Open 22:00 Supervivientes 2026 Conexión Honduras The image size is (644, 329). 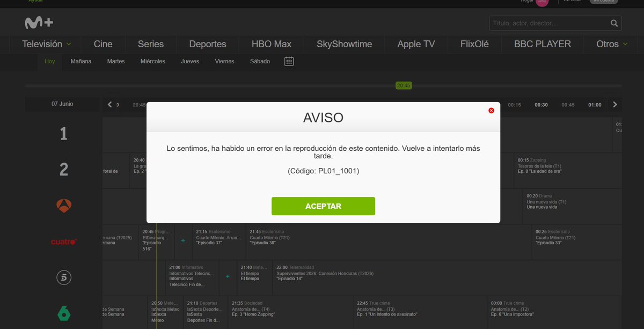447,277
